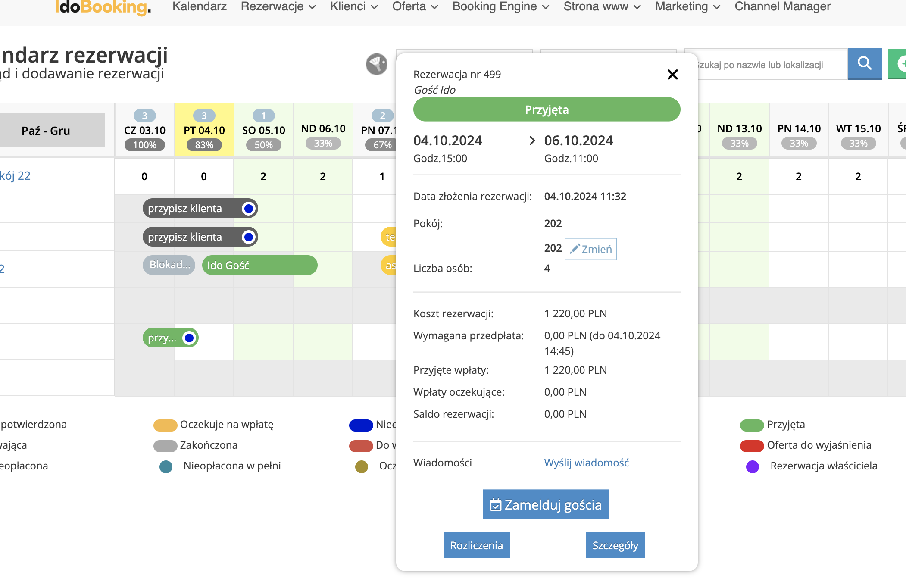Click the purple Rezerwacja właściciela dot
The width and height of the screenshot is (906, 588).
753,466
